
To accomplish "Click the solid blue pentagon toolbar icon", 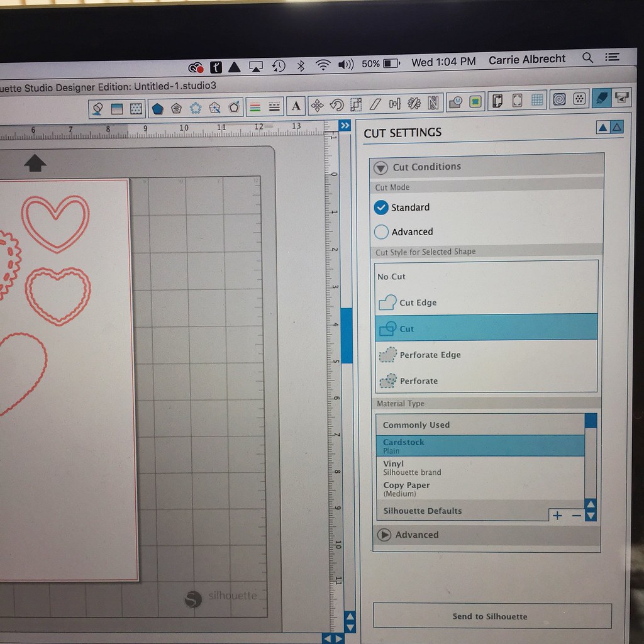I will tap(158, 109).
